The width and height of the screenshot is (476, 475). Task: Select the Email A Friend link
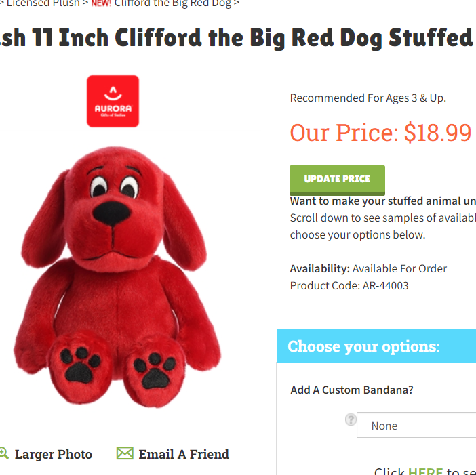click(x=184, y=454)
